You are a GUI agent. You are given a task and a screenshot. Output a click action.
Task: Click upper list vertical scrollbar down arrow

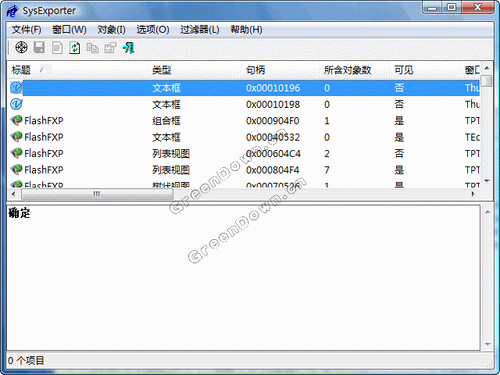tap(487, 181)
